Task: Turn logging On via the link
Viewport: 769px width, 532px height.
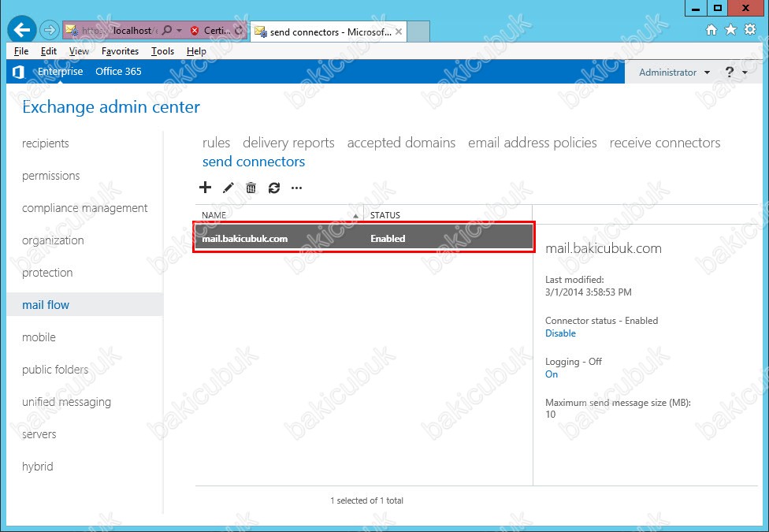Action: click(552, 374)
